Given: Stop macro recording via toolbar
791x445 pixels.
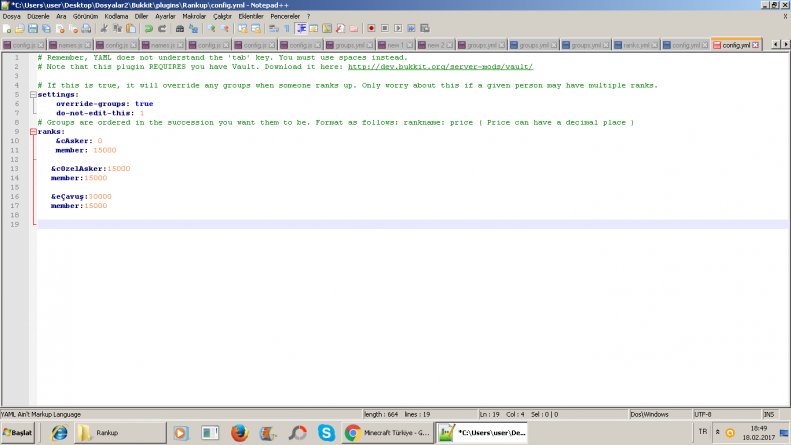Looking at the screenshot, I should pyautogui.click(x=385, y=29).
